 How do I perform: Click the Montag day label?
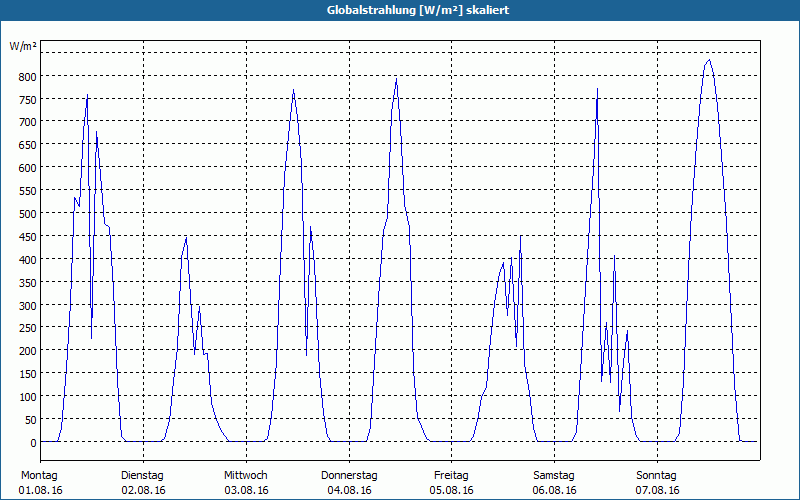click(40, 475)
